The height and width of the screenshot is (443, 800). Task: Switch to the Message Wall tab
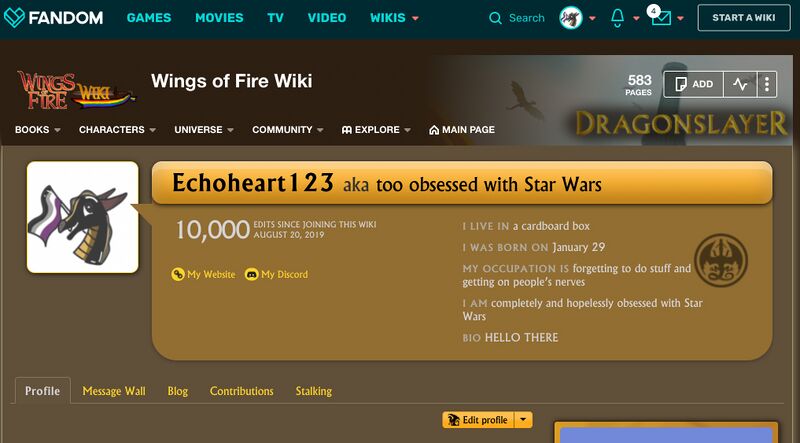[x=114, y=391]
